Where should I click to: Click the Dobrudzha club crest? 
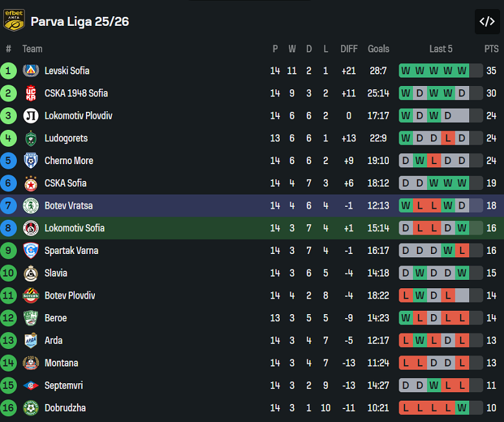point(30,408)
